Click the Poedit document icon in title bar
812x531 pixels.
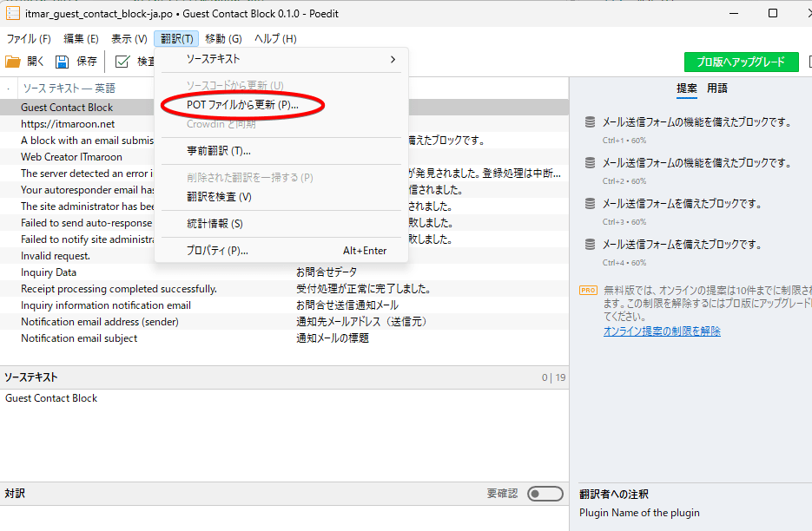(x=13, y=14)
